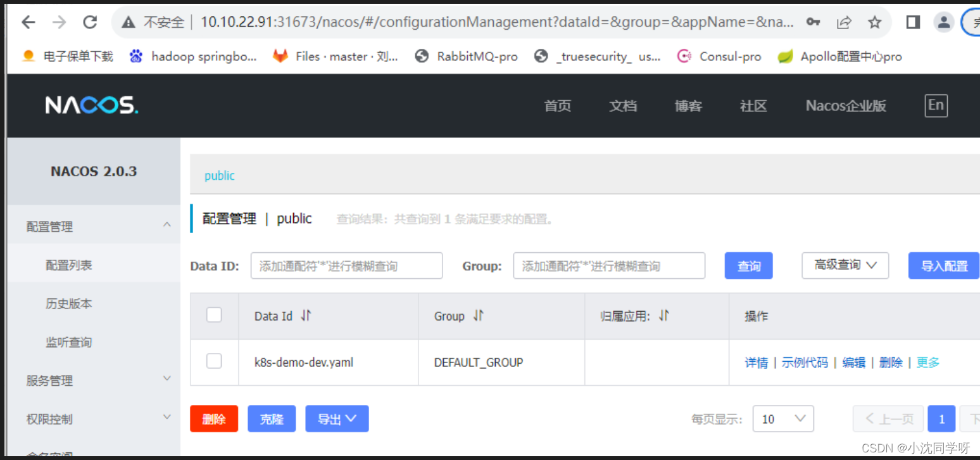Sort the table by Data Id

pyautogui.click(x=305, y=315)
